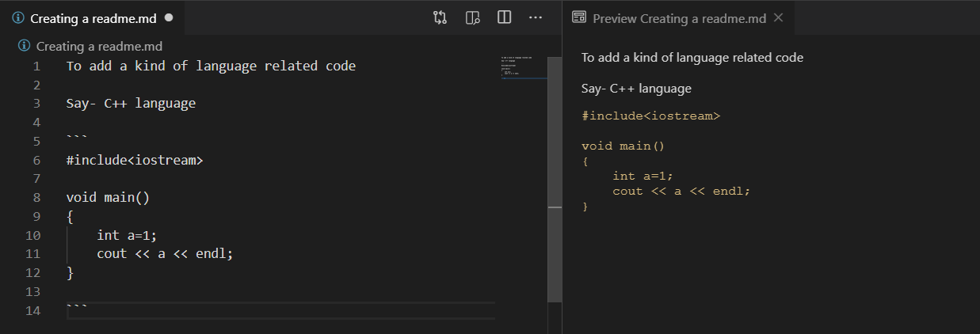Click the Creating a readme.md breadcrumb

click(x=99, y=46)
